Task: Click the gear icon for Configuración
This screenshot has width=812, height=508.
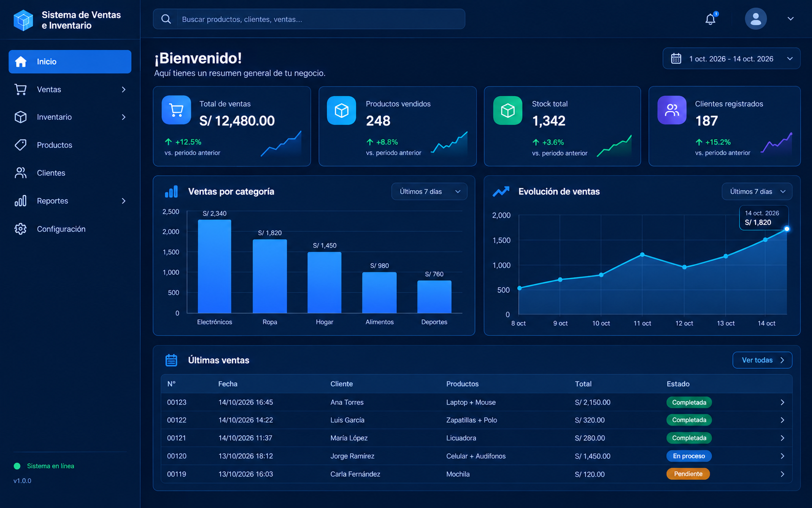Action: [x=20, y=229]
